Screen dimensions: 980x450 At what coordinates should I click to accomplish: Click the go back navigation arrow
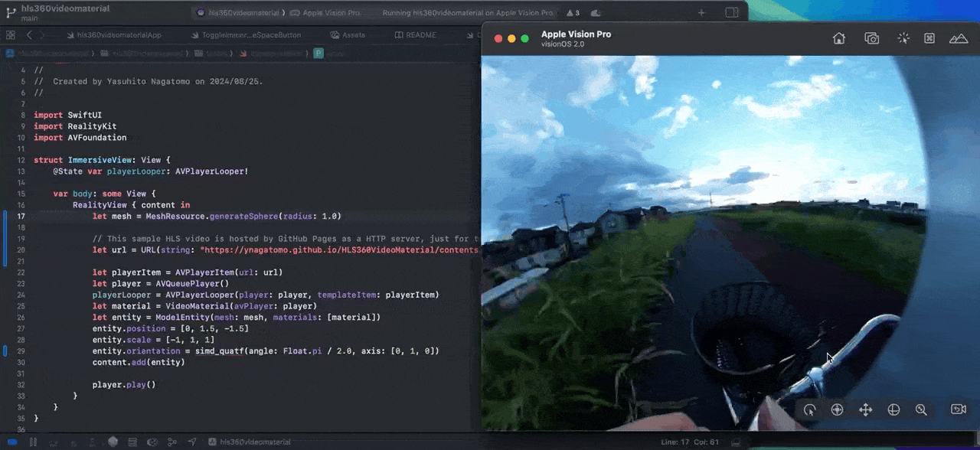click(29, 35)
